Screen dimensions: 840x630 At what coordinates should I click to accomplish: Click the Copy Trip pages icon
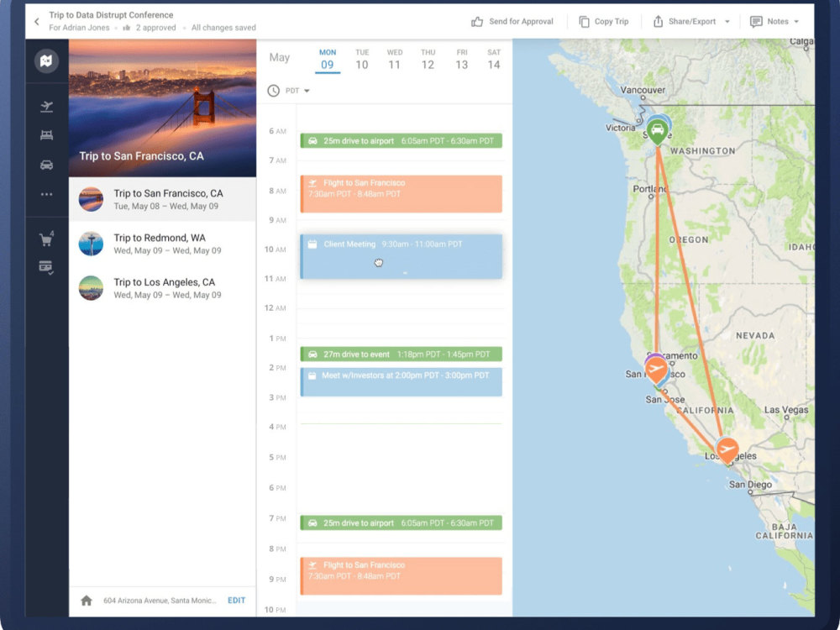point(584,22)
